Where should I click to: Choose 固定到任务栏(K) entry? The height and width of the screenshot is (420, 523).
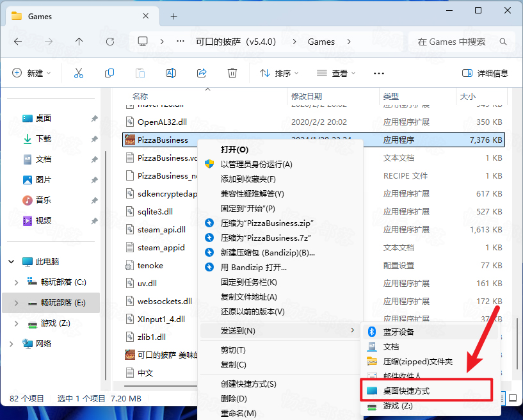click(x=280, y=282)
